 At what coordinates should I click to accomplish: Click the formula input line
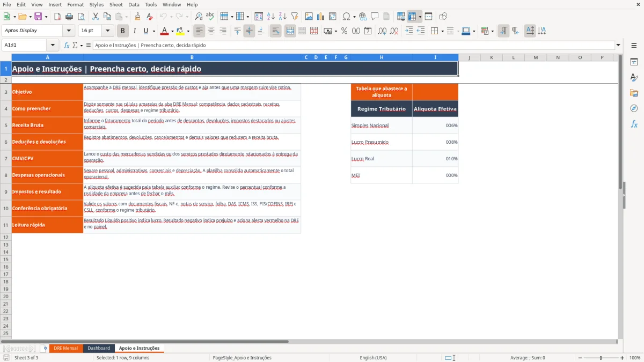pos(353,46)
